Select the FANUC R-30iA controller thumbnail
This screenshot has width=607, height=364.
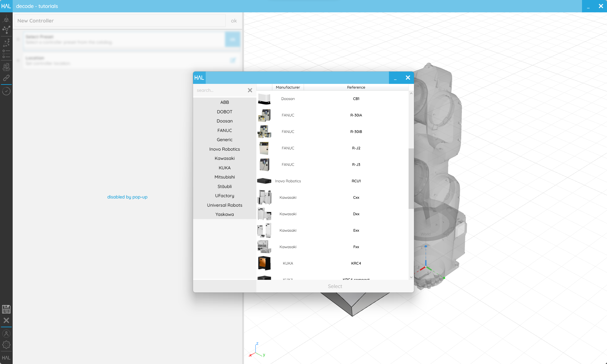pyautogui.click(x=264, y=115)
